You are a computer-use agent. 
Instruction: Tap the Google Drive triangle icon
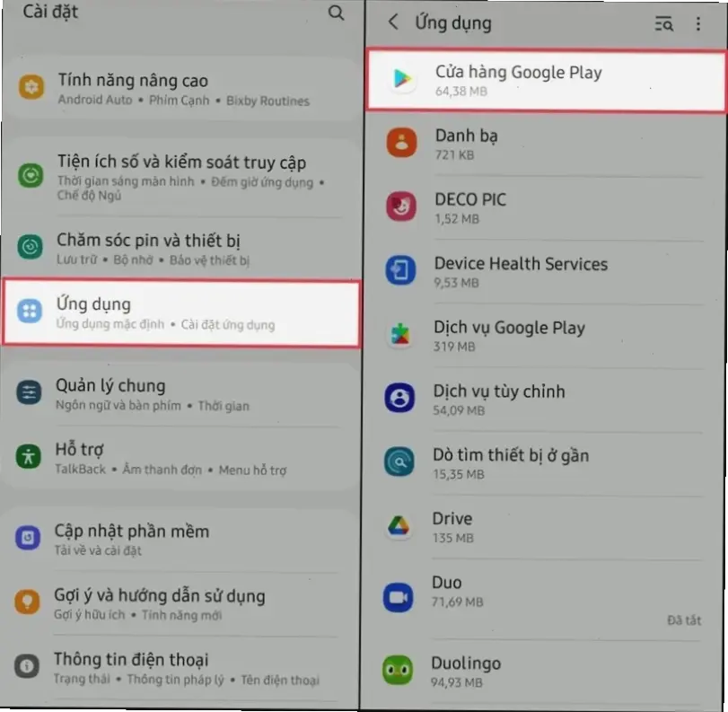click(399, 525)
